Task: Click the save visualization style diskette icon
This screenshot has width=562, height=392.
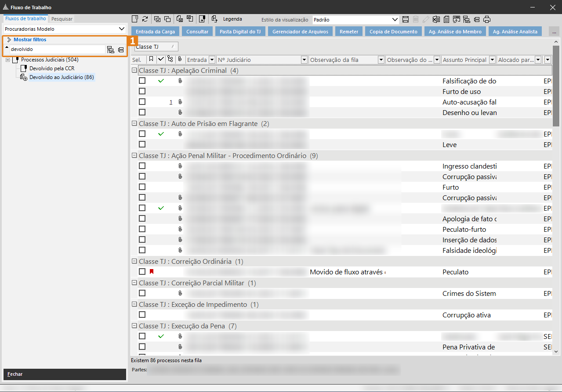Action: click(x=405, y=19)
